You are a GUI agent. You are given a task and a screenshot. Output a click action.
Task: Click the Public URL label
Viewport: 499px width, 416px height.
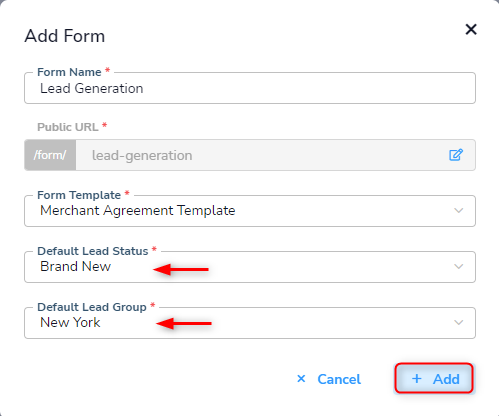(68, 127)
